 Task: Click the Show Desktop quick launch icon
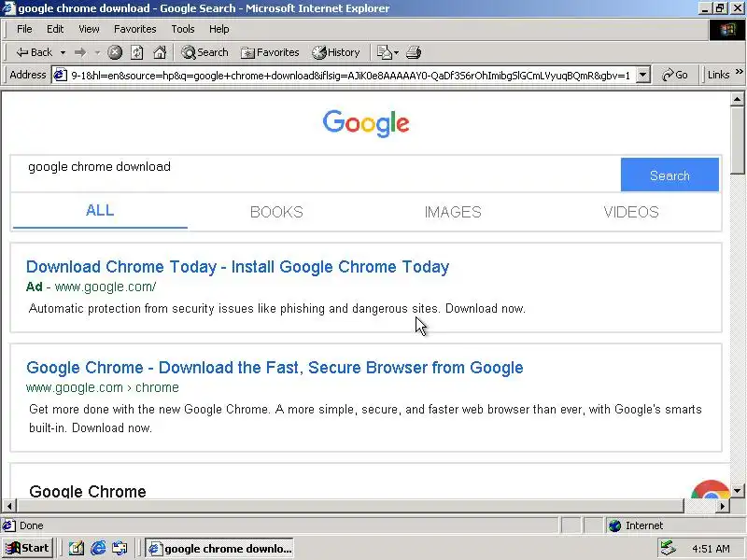(x=76, y=549)
